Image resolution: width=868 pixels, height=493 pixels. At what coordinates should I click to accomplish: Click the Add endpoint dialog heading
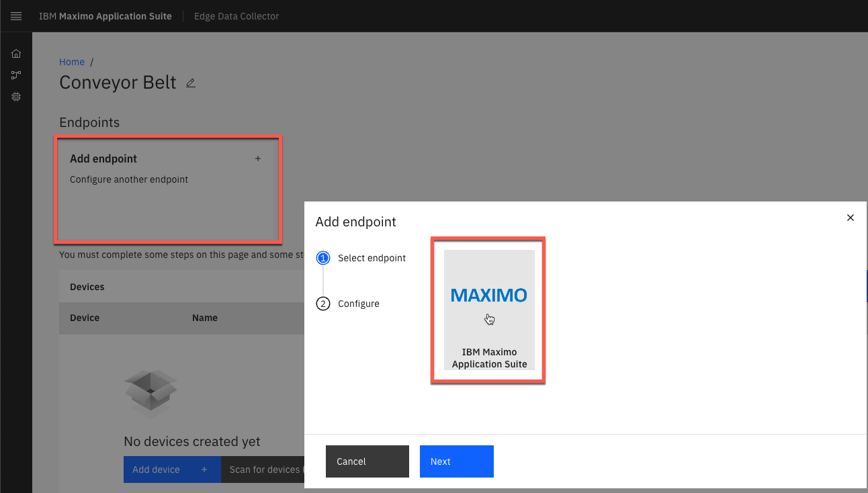click(x=356, y=222)
